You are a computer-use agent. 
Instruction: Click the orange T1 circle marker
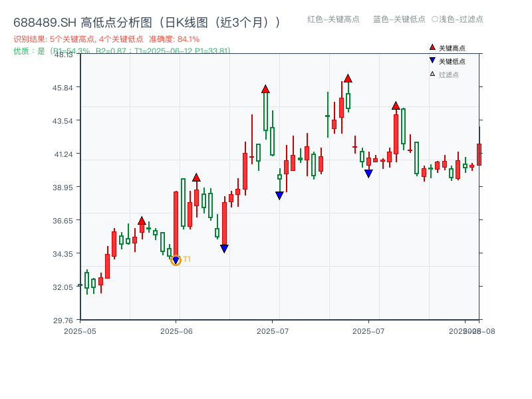pyautogui.click(x=176, y=259)
